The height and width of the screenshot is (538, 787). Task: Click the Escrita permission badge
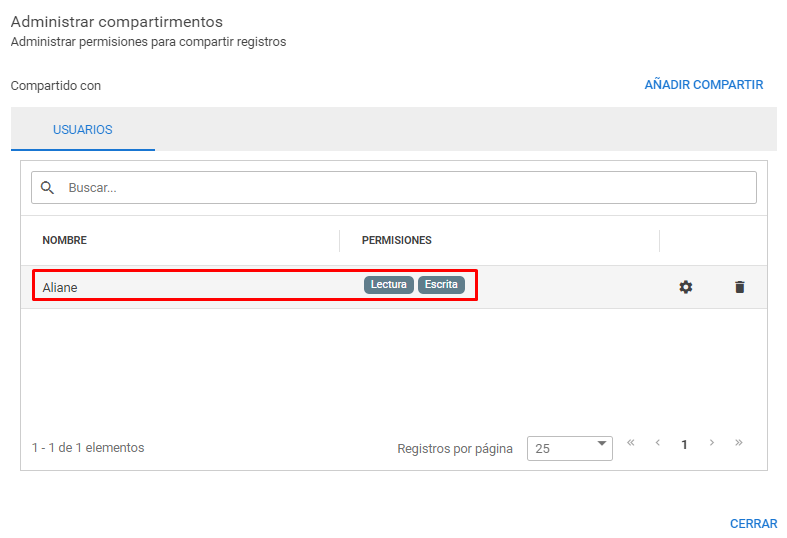[x=441, y=285]
